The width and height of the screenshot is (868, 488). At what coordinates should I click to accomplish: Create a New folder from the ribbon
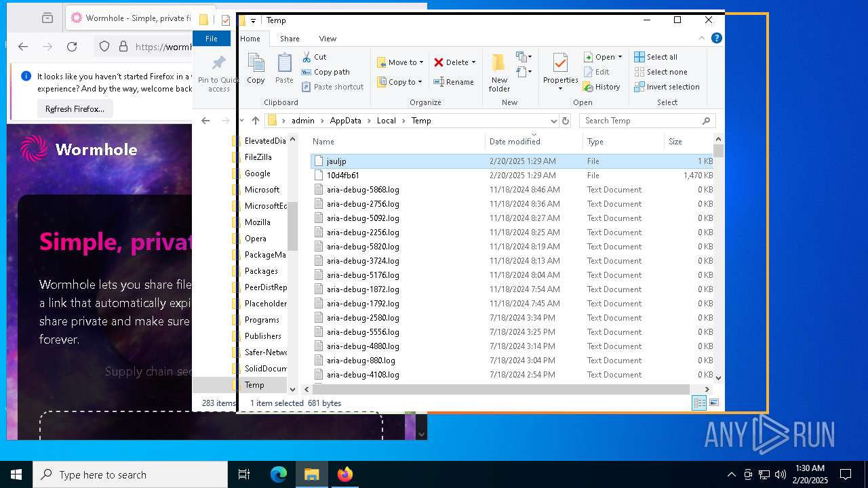[499, 73]
